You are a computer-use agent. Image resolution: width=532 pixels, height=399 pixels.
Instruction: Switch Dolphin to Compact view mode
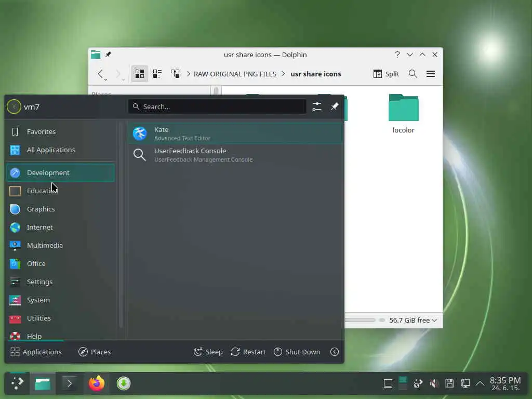click(x=157, y=74)
